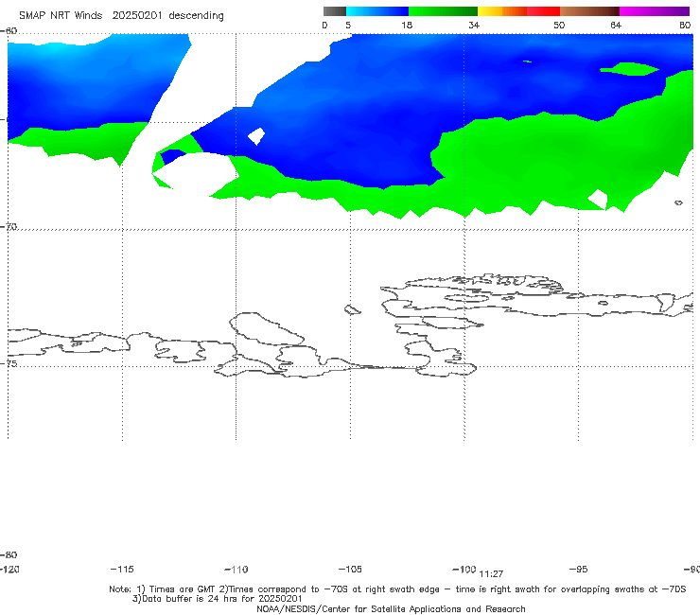
Task: Click the gray segment of the color bar
Action: (x=335, y=11)
